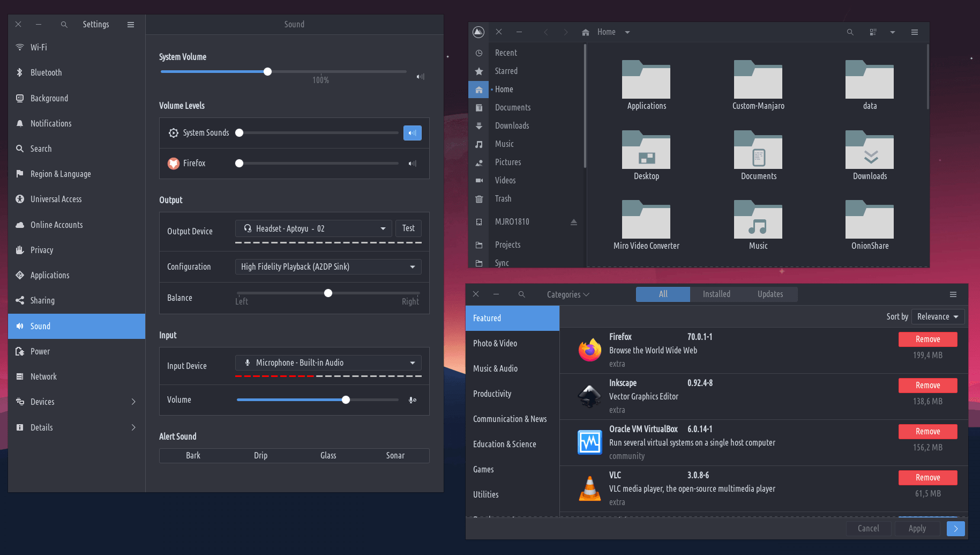This screenshot has height=555, width=980.
Task: Open the package manager hamburger menu
Action: (953, 294)
